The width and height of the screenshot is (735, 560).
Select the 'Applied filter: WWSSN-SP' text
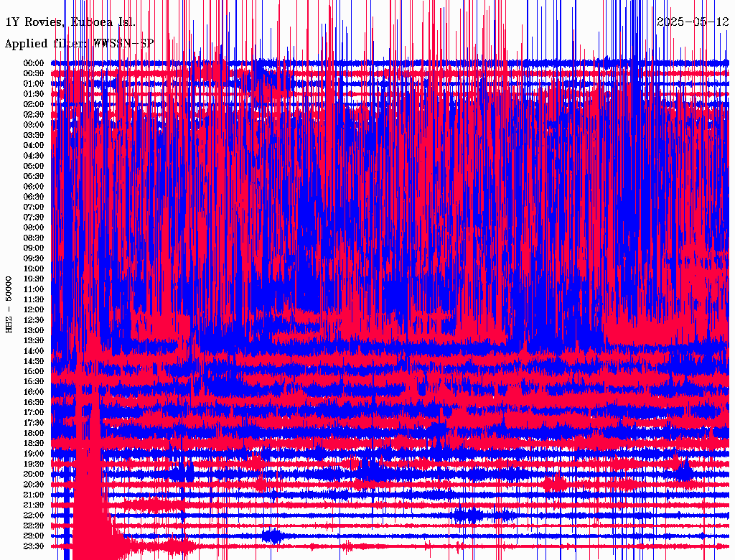click(79, 43)
